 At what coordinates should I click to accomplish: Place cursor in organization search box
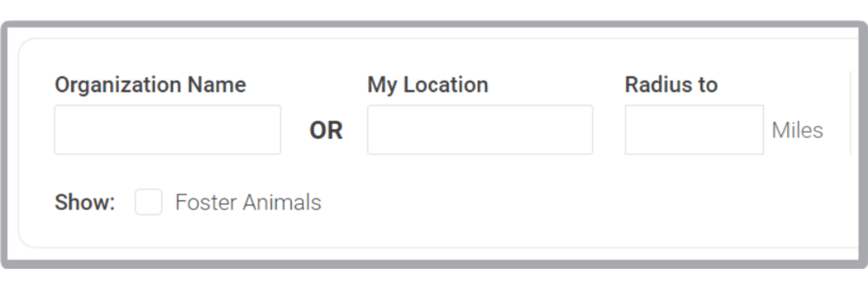167,130
